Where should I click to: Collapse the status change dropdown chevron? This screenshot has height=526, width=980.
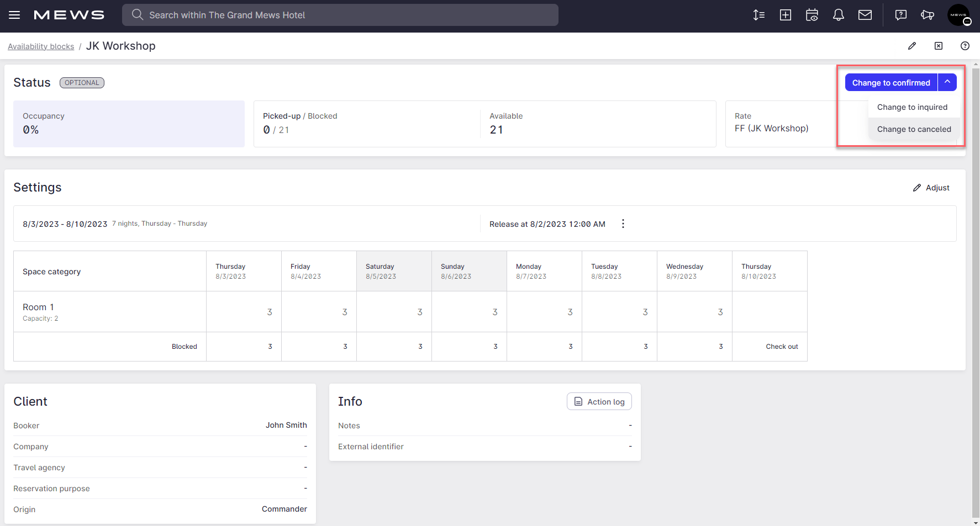(x=947, y=82)
